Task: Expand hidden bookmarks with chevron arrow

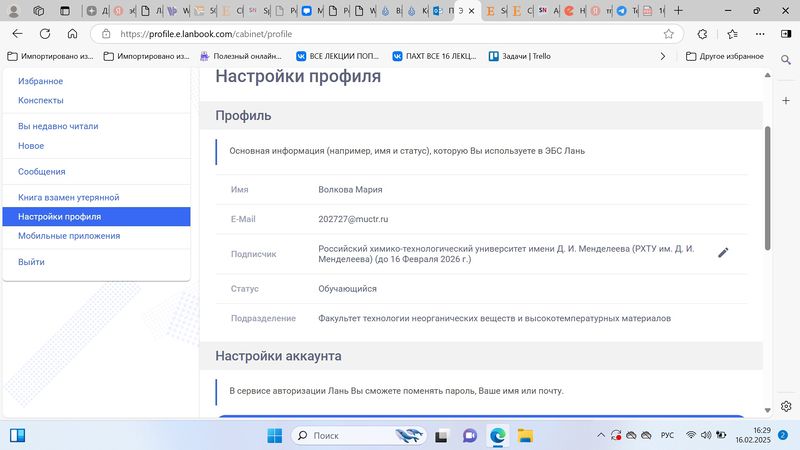Action: [x=662, y=57]
